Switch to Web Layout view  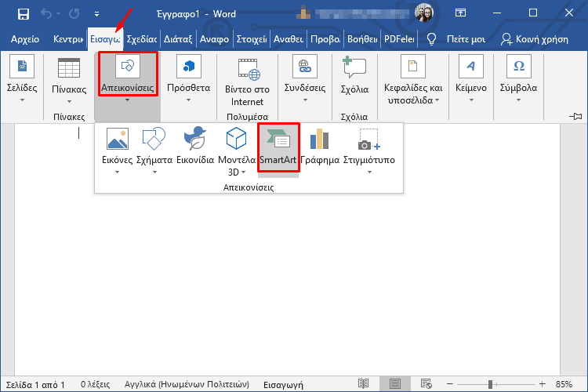click(426, 383)
